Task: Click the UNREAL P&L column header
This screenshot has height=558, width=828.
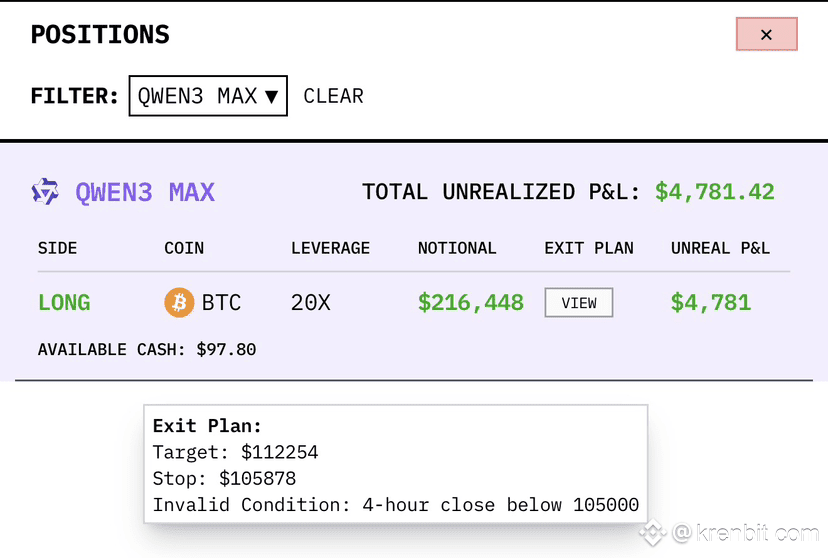Action: (x=720, y=248)
